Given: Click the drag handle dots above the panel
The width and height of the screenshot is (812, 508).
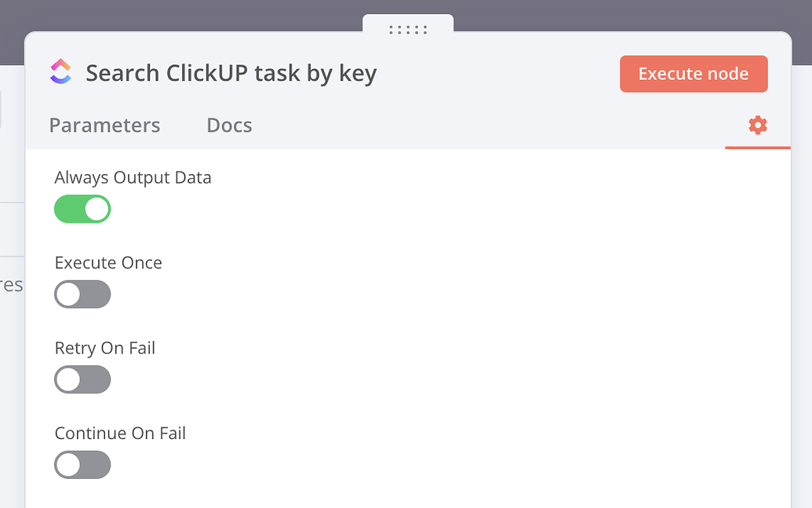Looking at the screenshot, I should [x=408, y=30].
